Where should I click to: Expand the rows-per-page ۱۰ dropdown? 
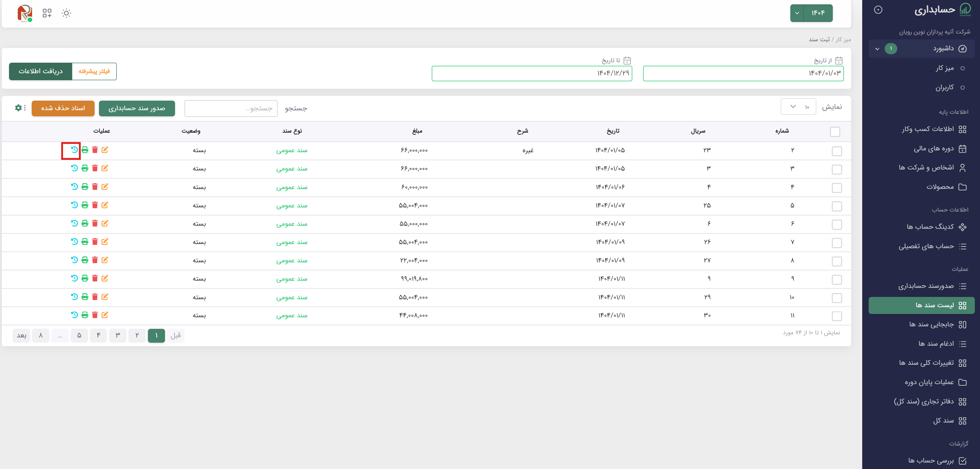(798, 107)
